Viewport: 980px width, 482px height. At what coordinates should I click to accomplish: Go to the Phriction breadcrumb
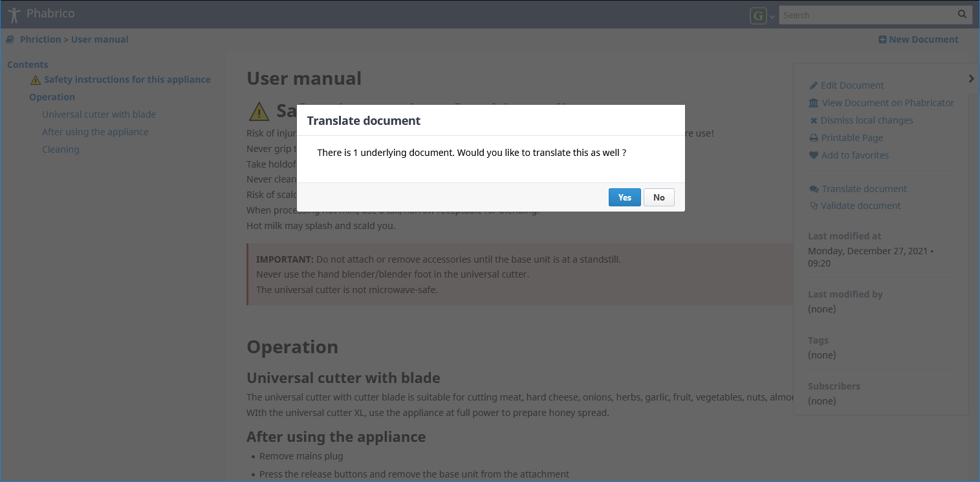[40, 39]
